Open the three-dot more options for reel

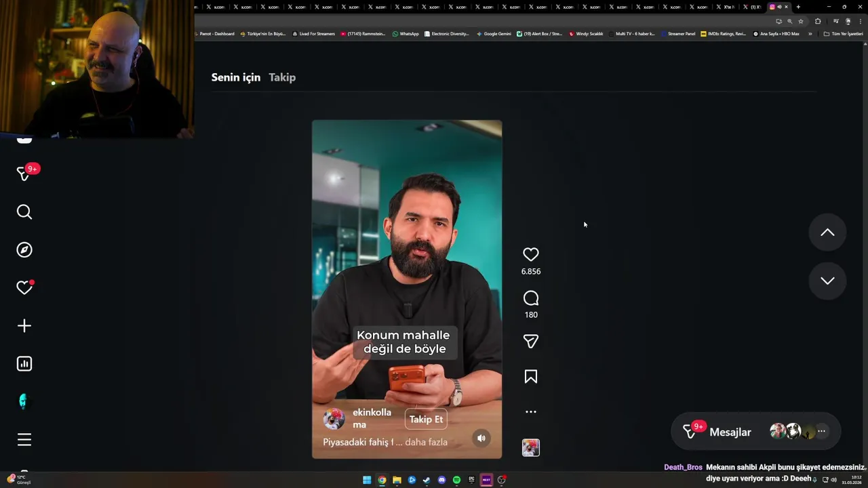pos(531,411)
